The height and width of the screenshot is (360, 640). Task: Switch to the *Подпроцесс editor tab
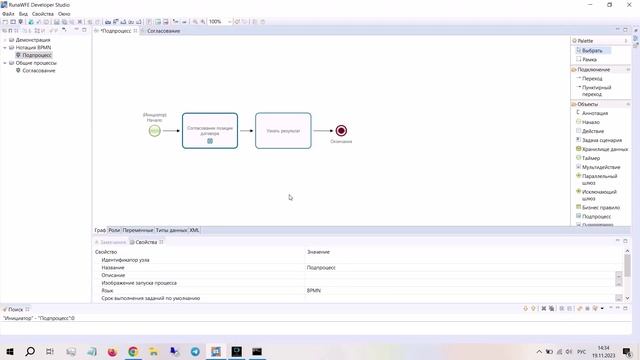click(116, 31)
